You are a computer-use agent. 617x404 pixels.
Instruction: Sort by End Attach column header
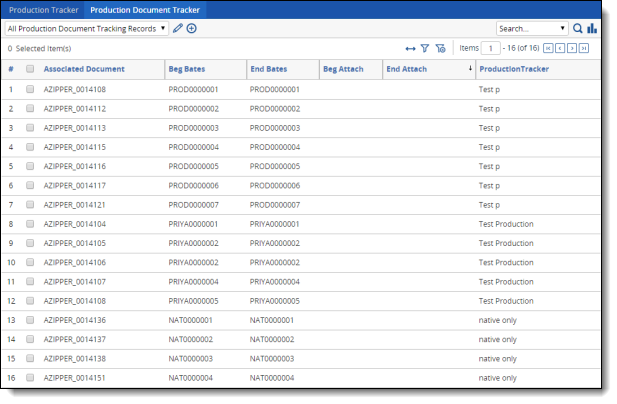[x=406, y=69]
